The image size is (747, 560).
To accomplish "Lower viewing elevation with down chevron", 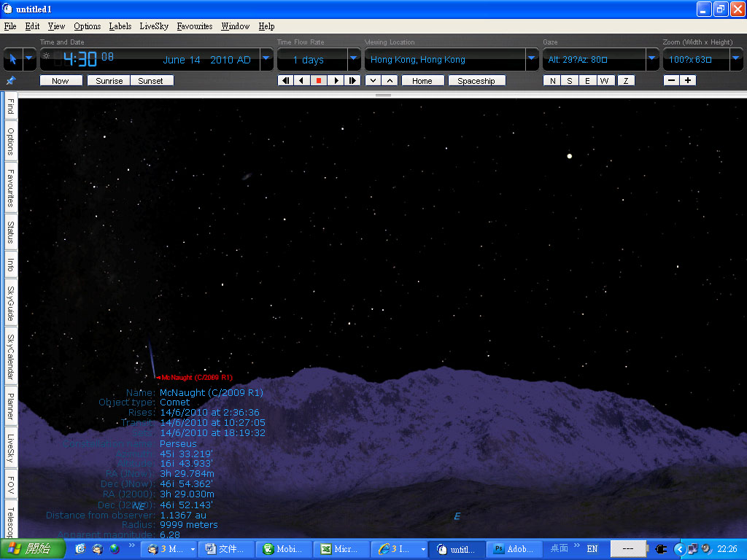I will point(373,81).
